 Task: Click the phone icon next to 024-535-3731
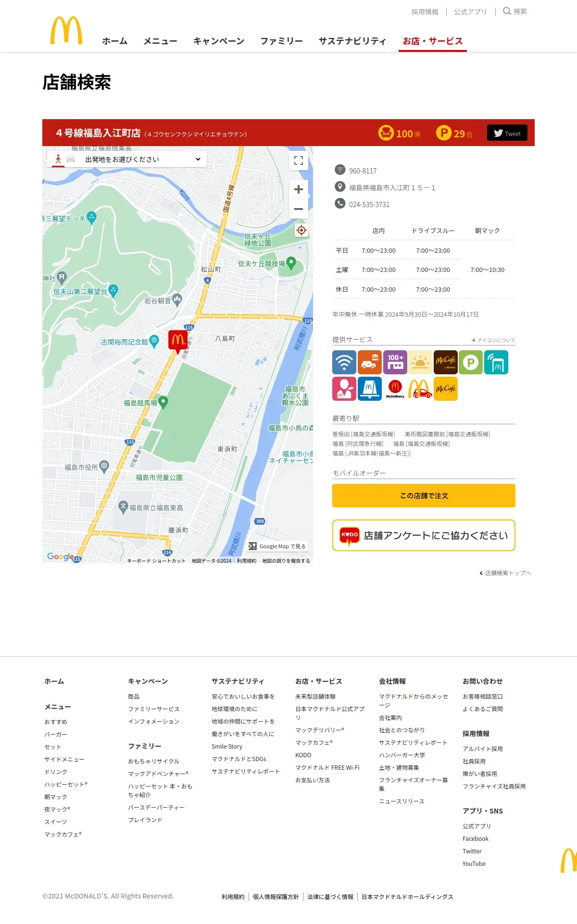pyautogui.click(x=340, y=204)
